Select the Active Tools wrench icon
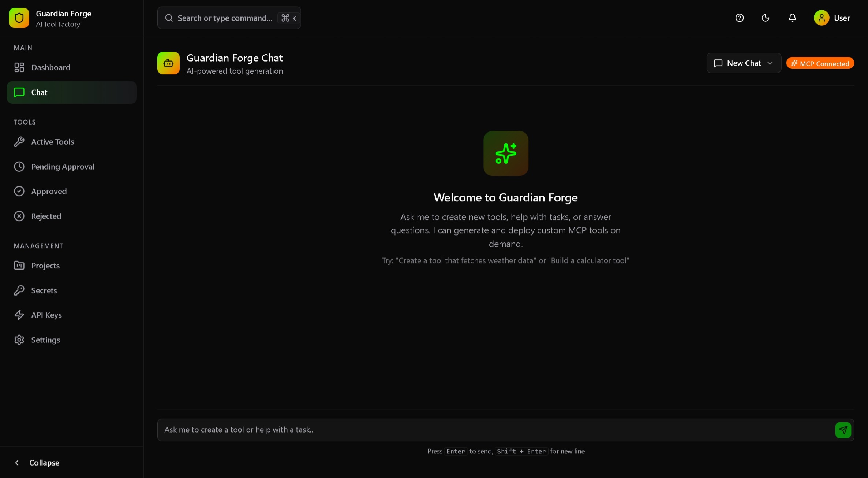This screenshot has width=868, height=478. click(x=20, y=142)
